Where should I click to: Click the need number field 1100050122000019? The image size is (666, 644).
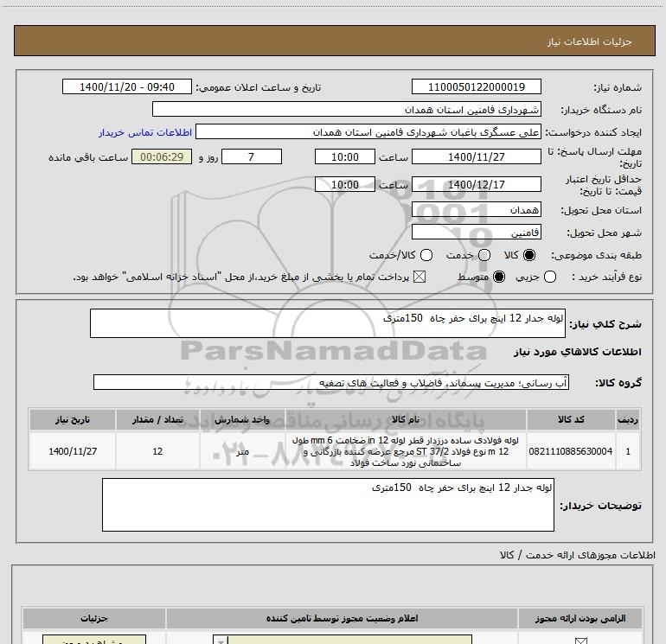[476, 86]
